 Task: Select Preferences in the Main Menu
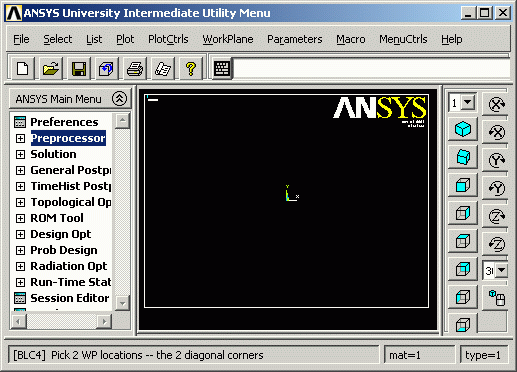(x=64, y=122)
